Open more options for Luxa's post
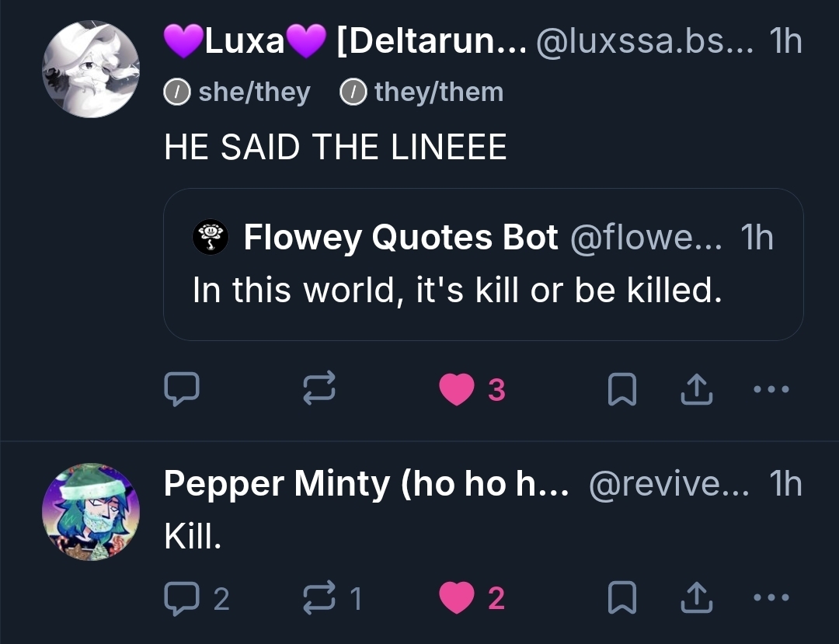The width and height of the screenshot is (839, 644). point(771,389)
